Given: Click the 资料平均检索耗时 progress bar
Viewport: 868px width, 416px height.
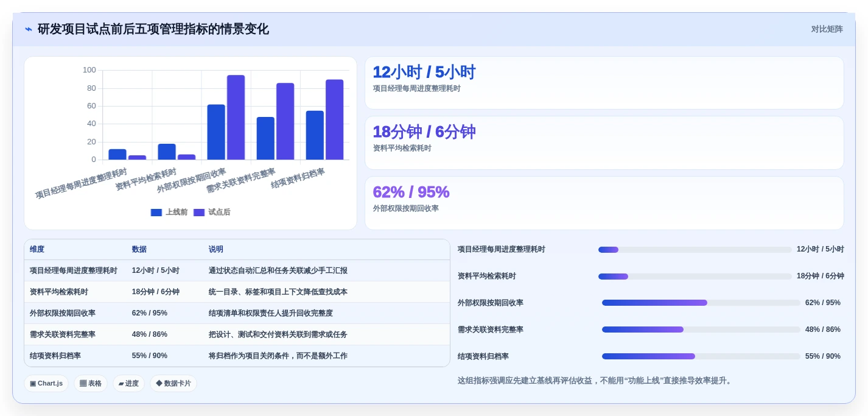Looking at the screenshot, I should pos(695,277).
